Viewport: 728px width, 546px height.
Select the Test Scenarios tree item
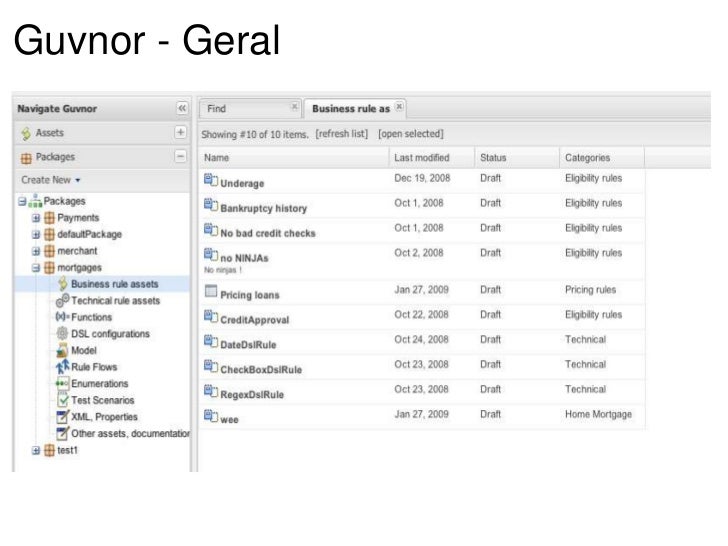(102, 400)
